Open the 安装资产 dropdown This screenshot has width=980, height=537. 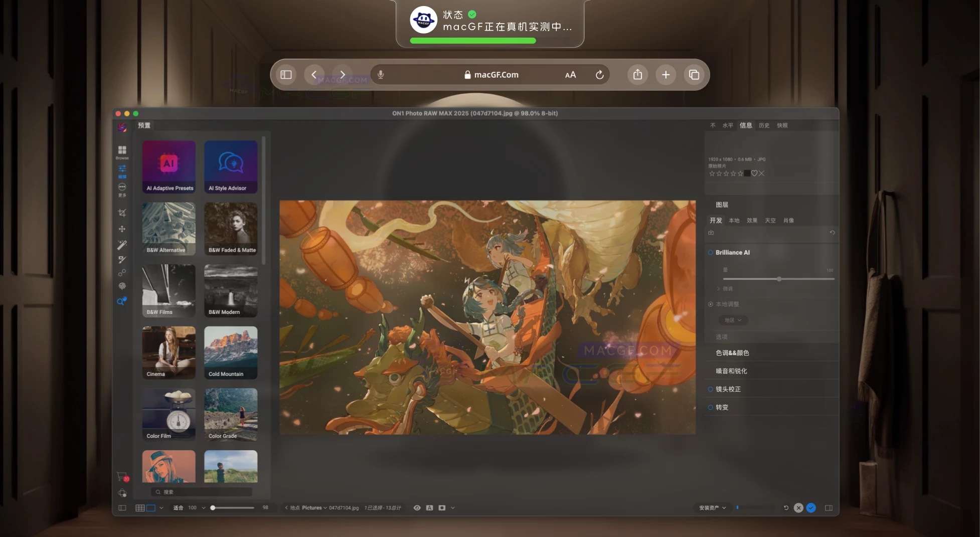tap(712, 508)
